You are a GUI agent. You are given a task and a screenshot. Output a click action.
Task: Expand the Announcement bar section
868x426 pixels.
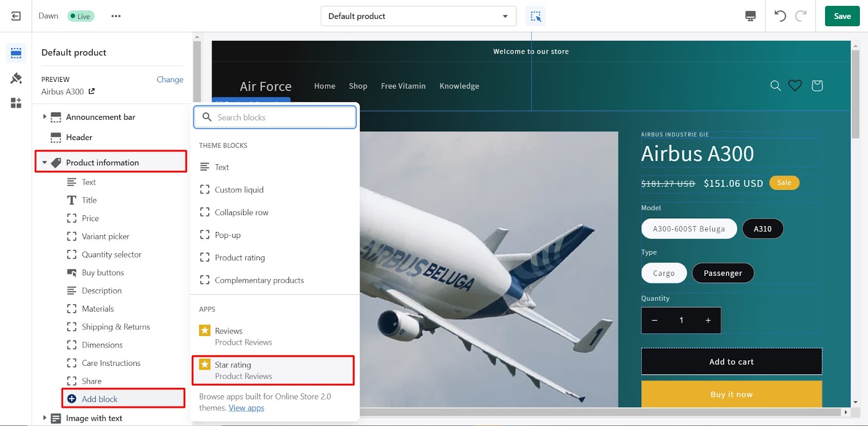(44, 117)
